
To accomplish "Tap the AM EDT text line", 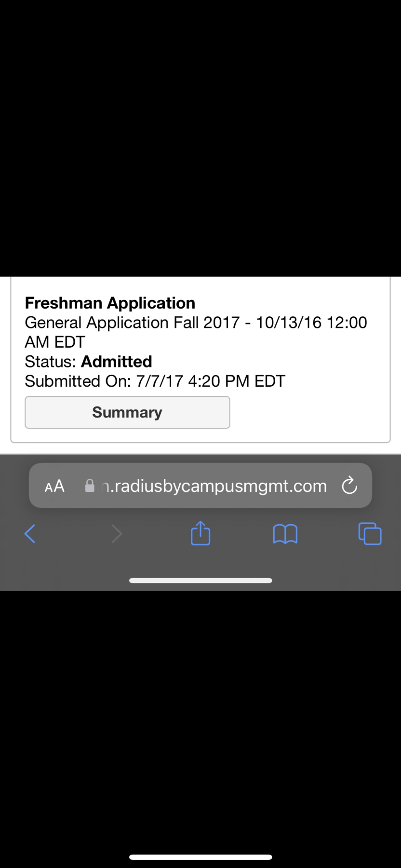I will tap(55, 342).
